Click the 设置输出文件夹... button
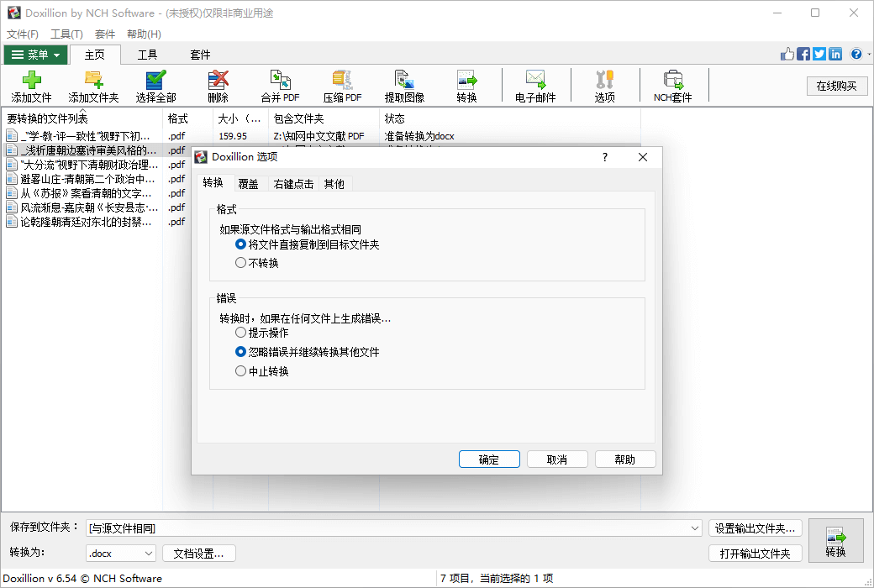The height and width of the screenshot is (588, 874). click(x=756, y=528)
